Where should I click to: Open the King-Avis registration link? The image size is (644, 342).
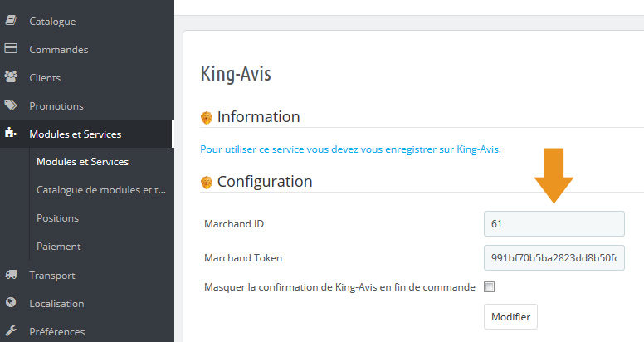click(350, 149)
